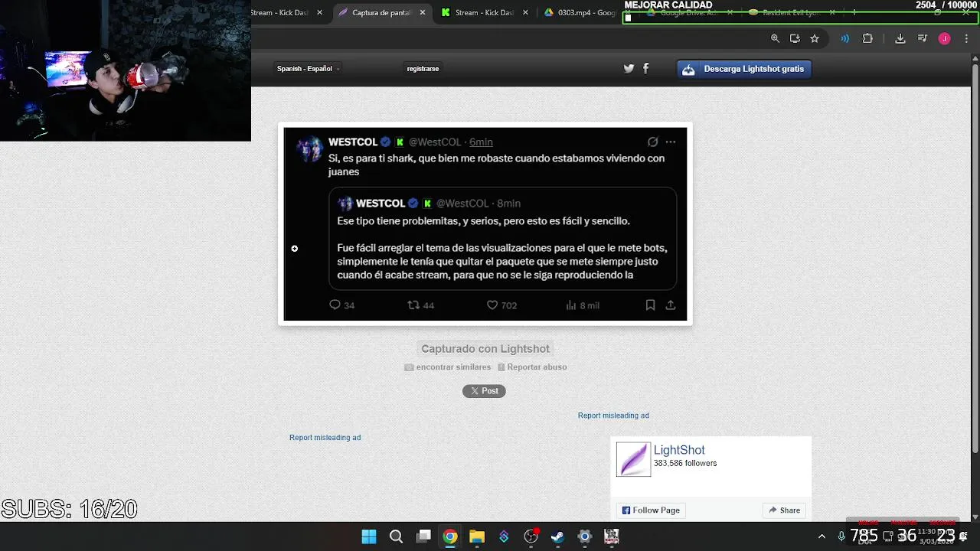Open the Chrome profile avatar J

coord(945,39)
